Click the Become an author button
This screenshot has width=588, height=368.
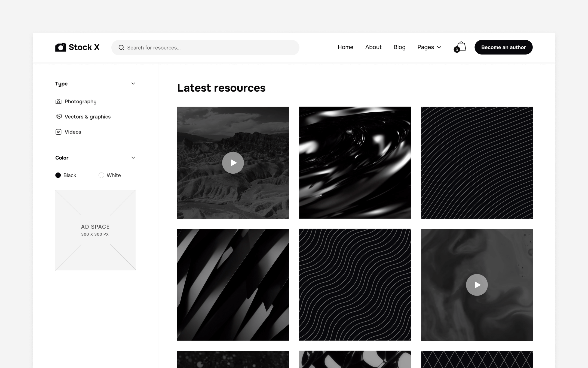click(504, 47)
